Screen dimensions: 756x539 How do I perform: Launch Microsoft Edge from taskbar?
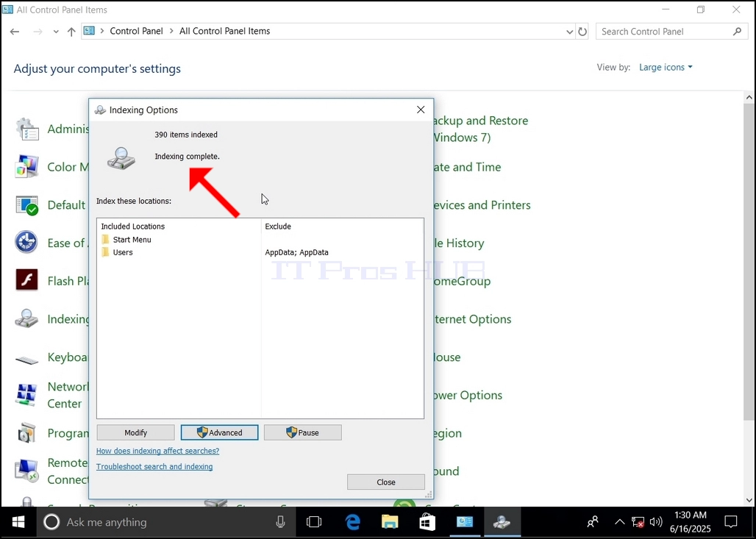tap(353, 522)
